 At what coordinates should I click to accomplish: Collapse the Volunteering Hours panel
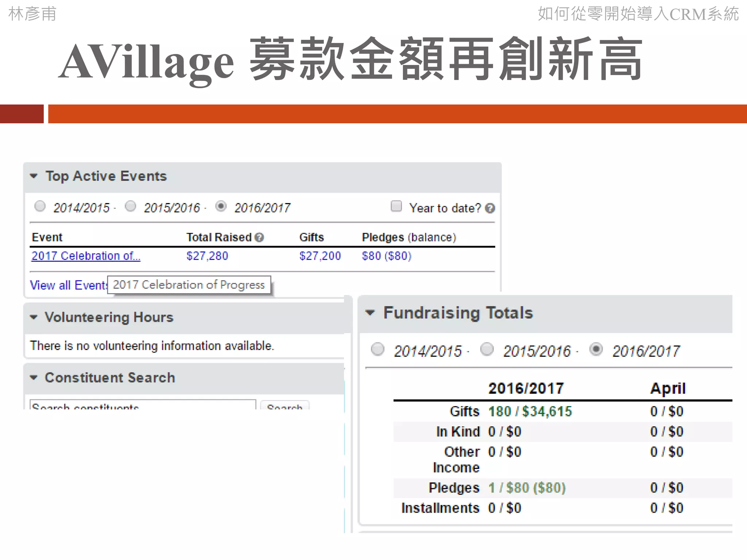[x=34, y=317]
